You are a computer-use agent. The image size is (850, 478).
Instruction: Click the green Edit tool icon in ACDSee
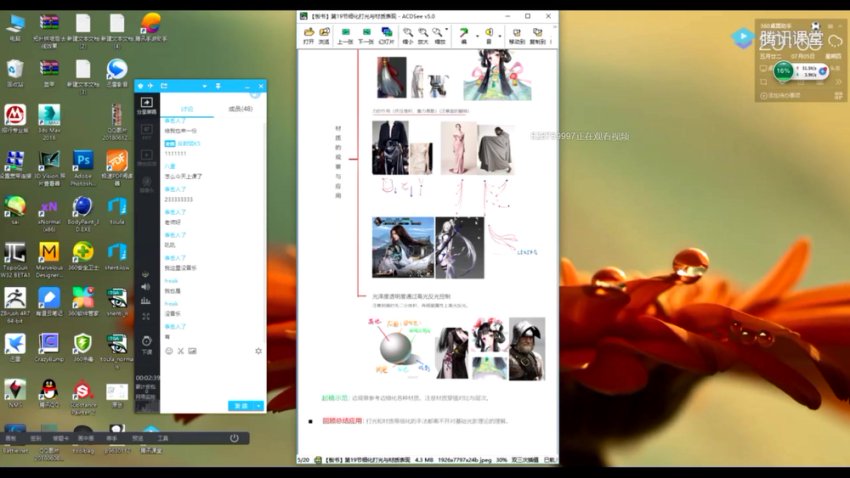464,35
